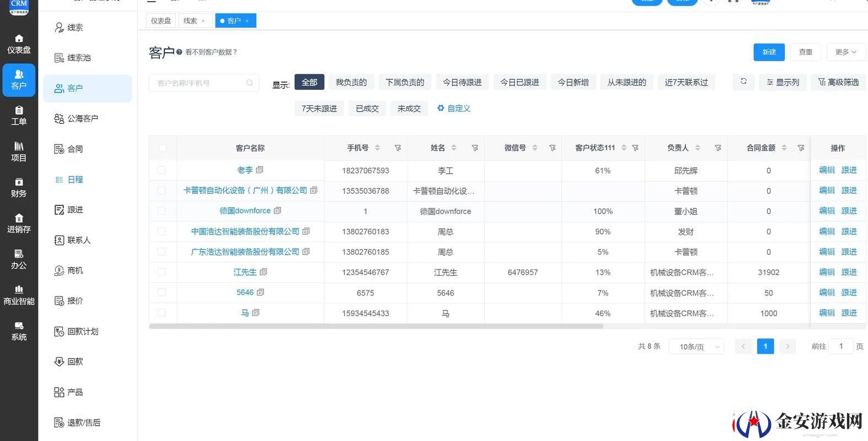Sort by the 合同金额 column arrows
Viewport: 868px width, 441px height.
point(784,148)
